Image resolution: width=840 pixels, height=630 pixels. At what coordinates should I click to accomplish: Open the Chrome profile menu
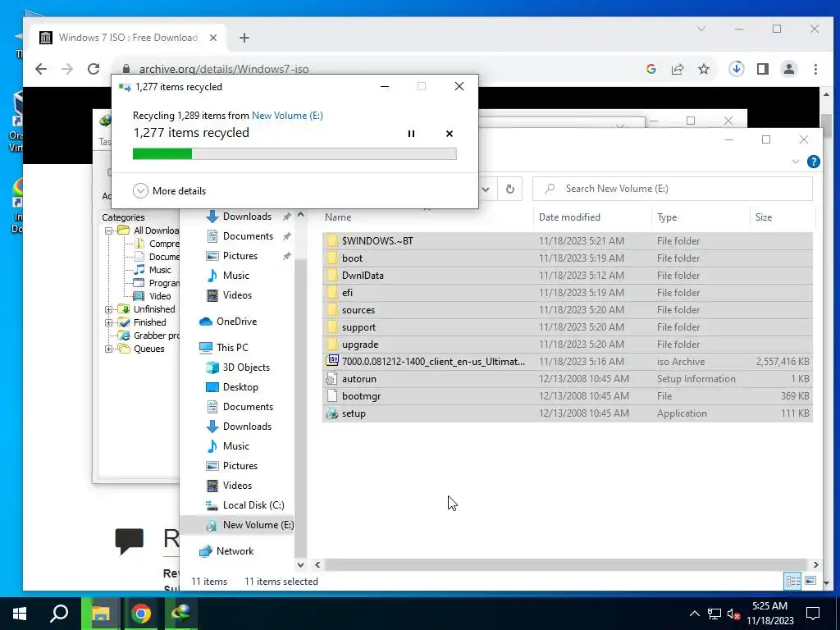pyautogui.click(x=789, y=69)
